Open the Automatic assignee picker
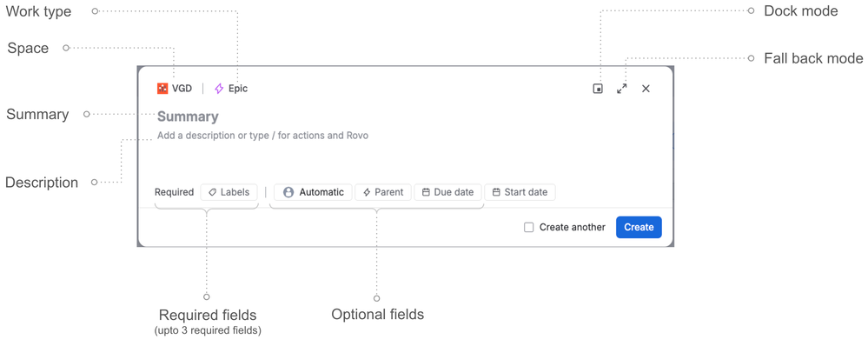The width and height of the screenshot is (868, 346). (313, 192)
